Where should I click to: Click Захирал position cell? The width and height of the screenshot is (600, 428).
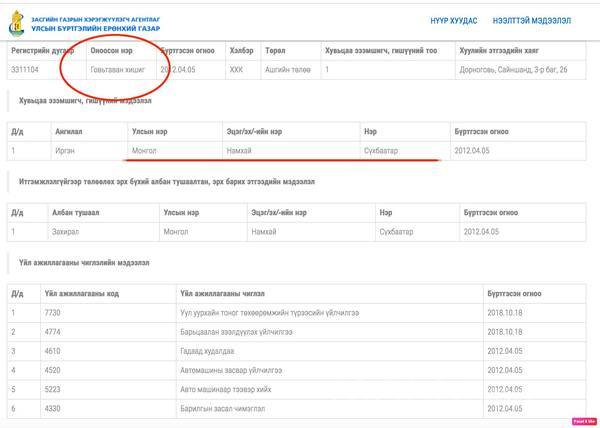tap(67, 231)
